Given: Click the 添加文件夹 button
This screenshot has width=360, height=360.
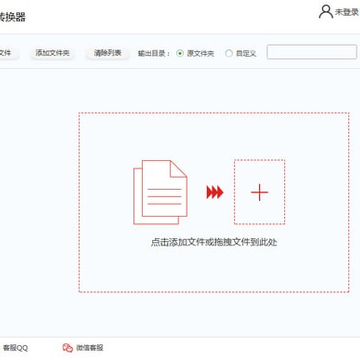Looking at the screenshot, I should pos(52,53).
